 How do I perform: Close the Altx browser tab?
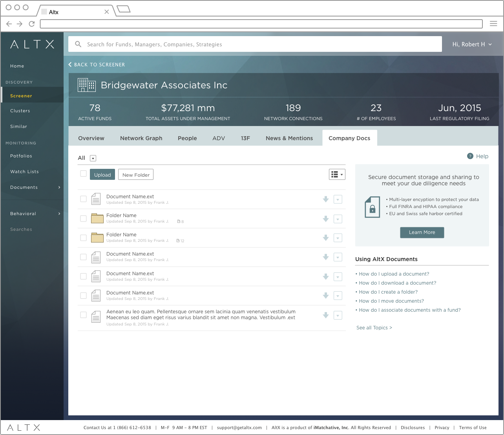[106, 12]
